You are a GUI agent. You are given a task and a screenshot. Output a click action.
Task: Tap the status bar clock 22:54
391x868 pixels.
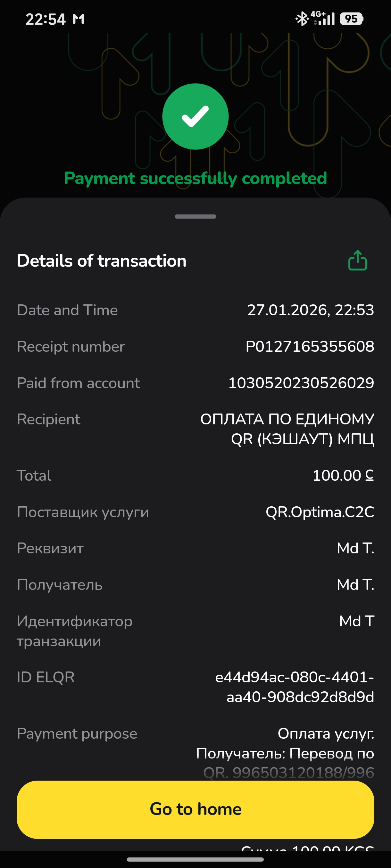click(x=45, y=19)
